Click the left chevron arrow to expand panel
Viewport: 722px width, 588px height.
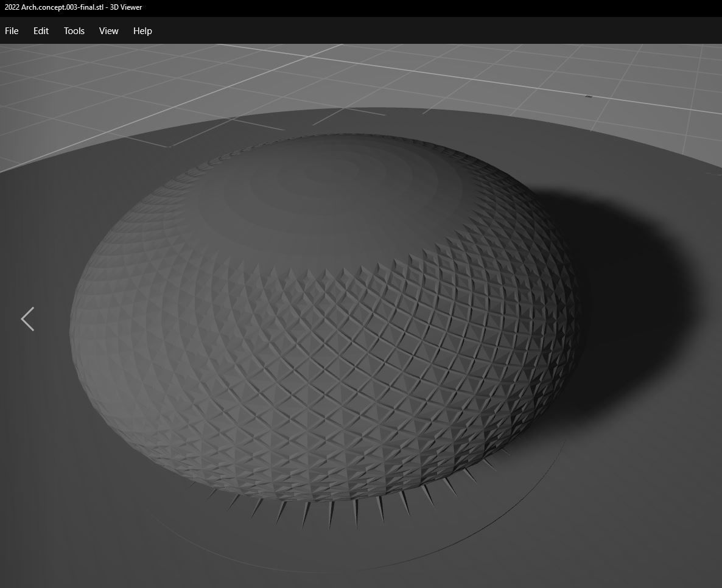[x=27, y=319]
